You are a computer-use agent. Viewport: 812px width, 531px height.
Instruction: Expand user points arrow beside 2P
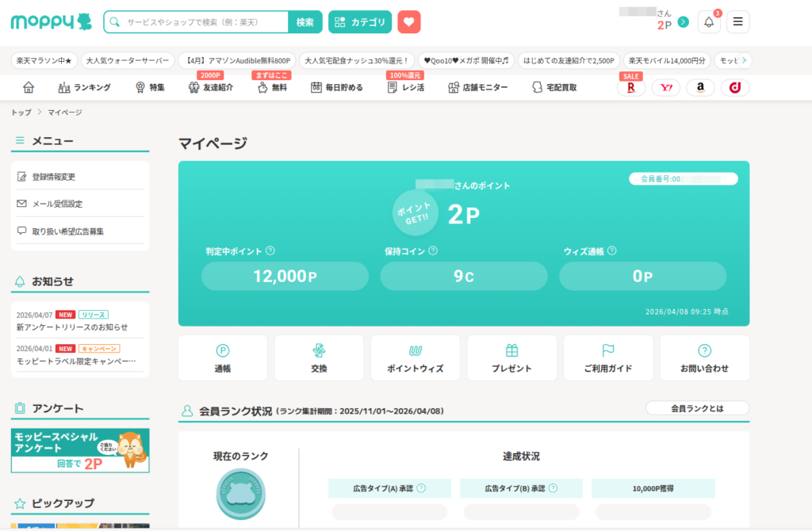[x=684, y=22]
